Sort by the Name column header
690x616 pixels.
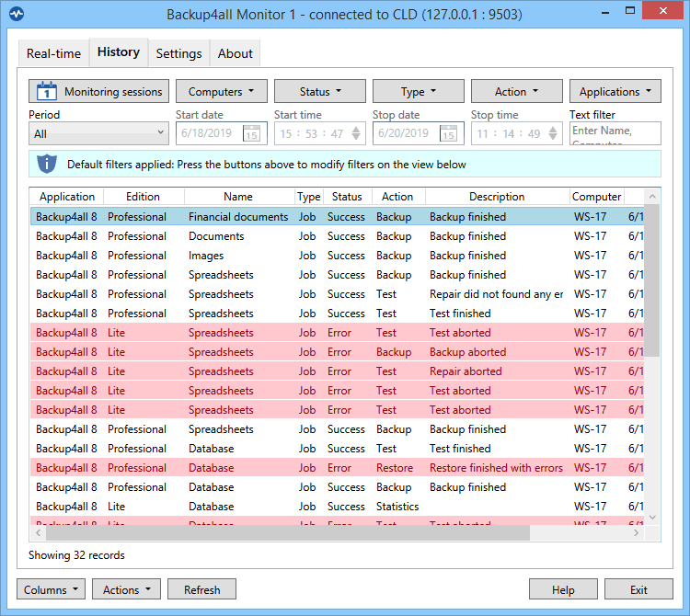click(238, 197)
